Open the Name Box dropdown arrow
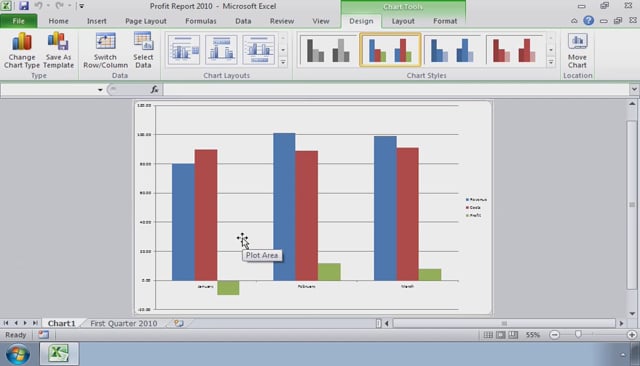Image resolution: width=640 pixels, height=366 pixels. coord(100,90)
